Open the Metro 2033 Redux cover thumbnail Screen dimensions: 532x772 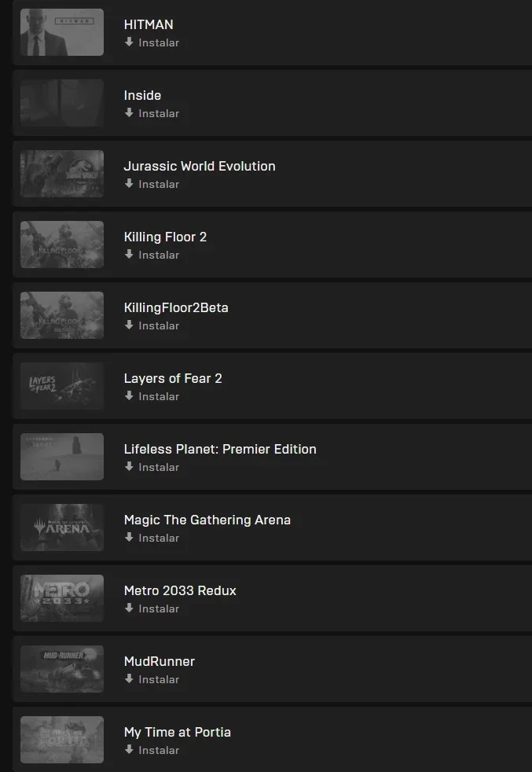click(62, 598)
